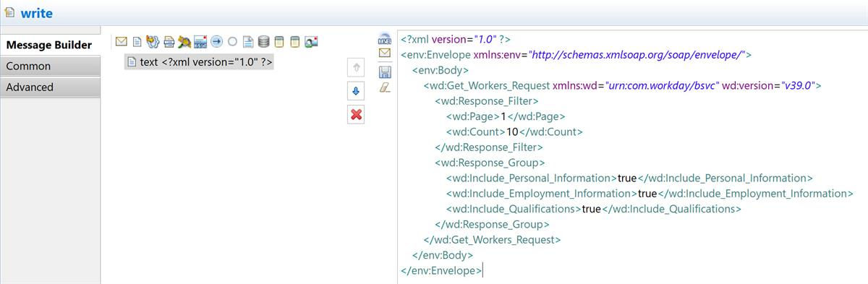
Task: Click the small landscape image icon in the toolbar
Action: pyautogui.click(x=200, y=41)
